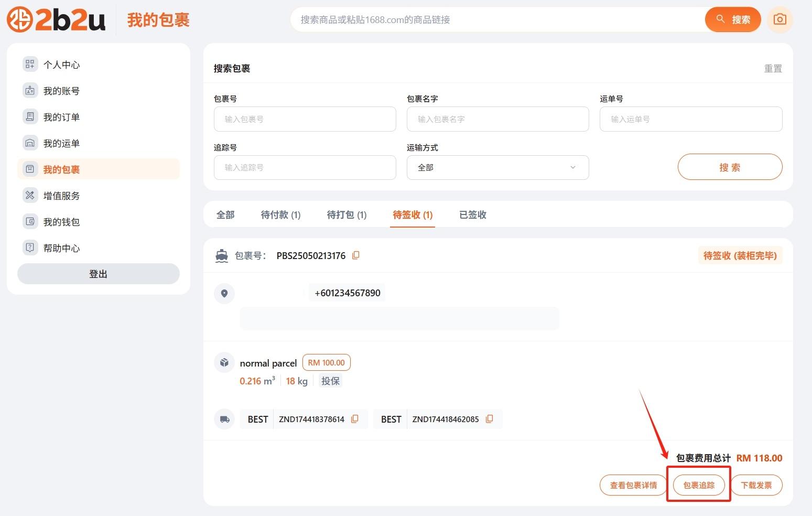Click the 搜索 search button
Screen dimensions: 812x516
[x=729, y=167]
